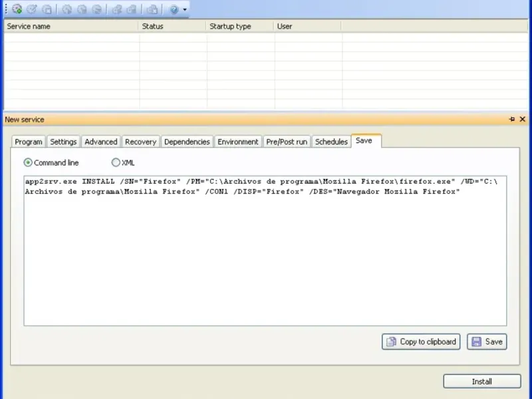Click the '/DISP="Firefox"' parameter text
The image size is (532, 399).
269,192
